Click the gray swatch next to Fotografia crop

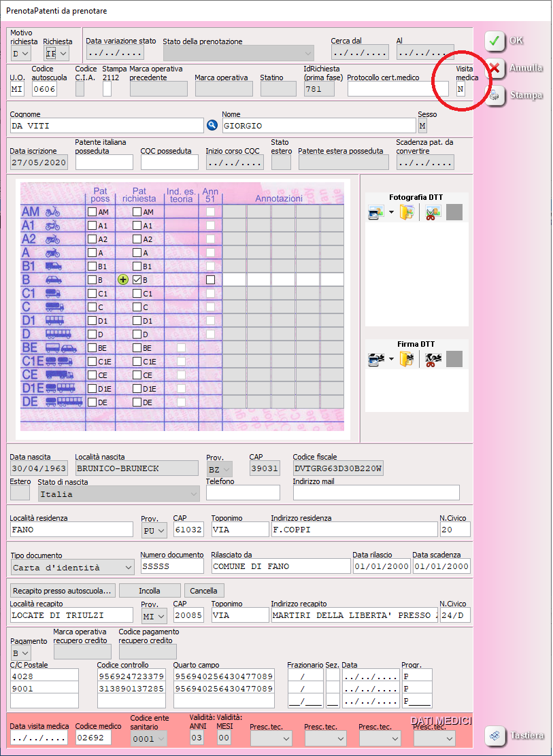[x=454, y=213]
